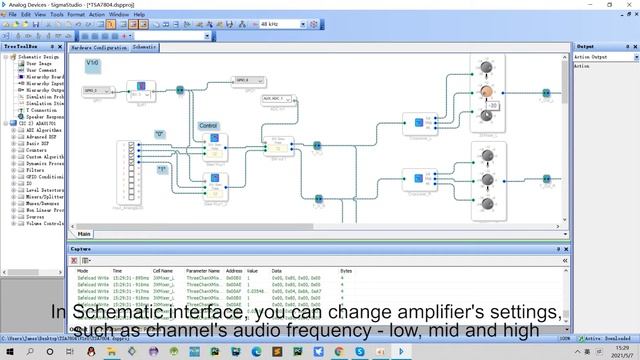
Task: Select User Image in the tree toolbox
Action: [38, 64]
